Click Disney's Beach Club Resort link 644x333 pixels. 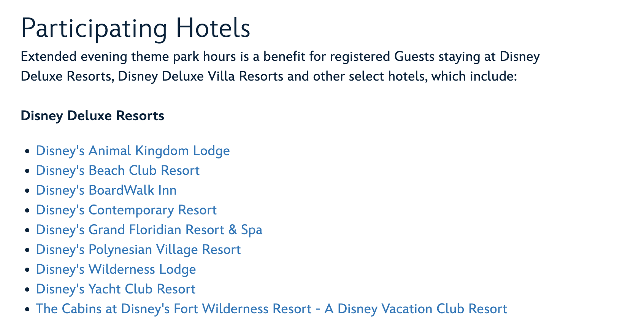tap(117, 171)
